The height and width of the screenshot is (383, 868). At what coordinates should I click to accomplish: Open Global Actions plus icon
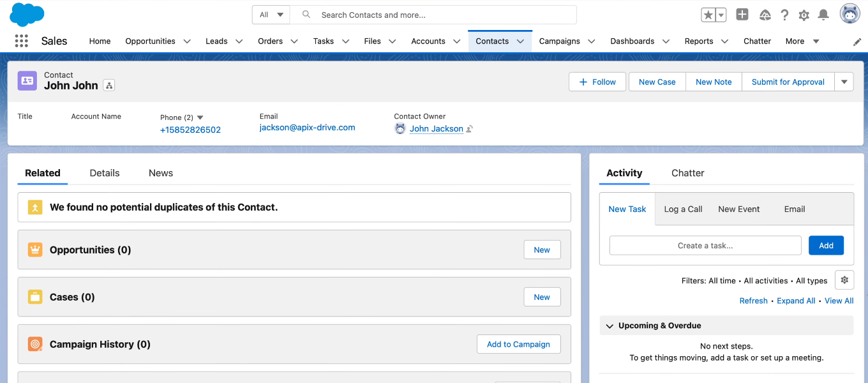point(742,15)
